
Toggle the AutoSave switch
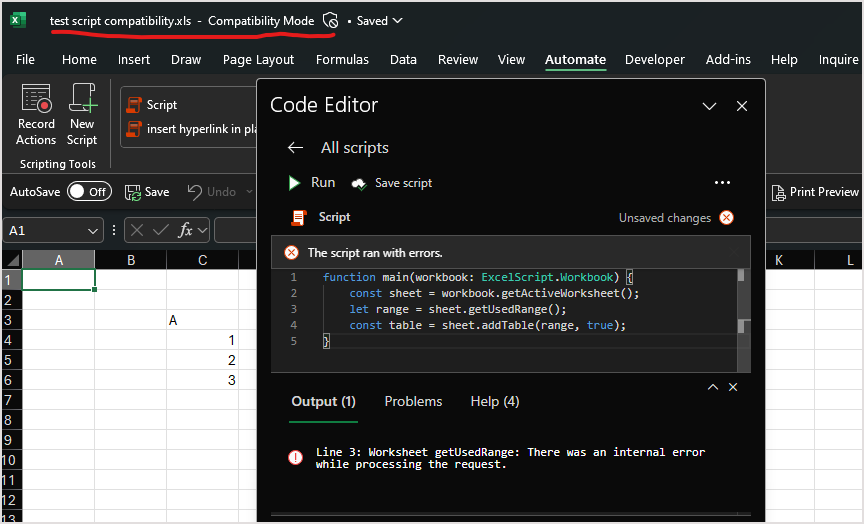point(89,192)
